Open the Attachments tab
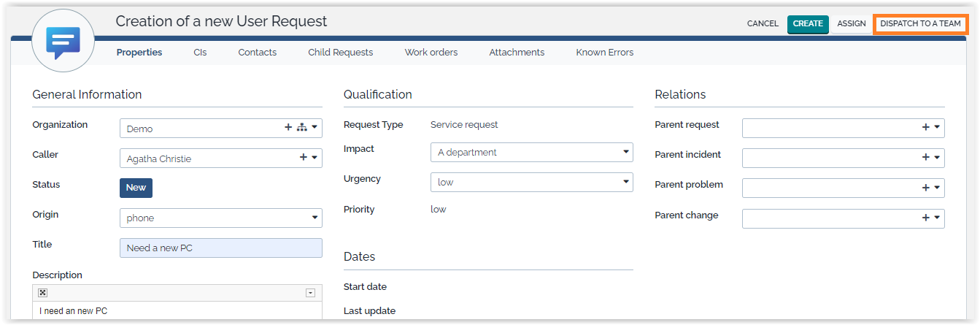The width and height of the screenshot is (980, 325). pyautogui.click(x=517, y=53)
